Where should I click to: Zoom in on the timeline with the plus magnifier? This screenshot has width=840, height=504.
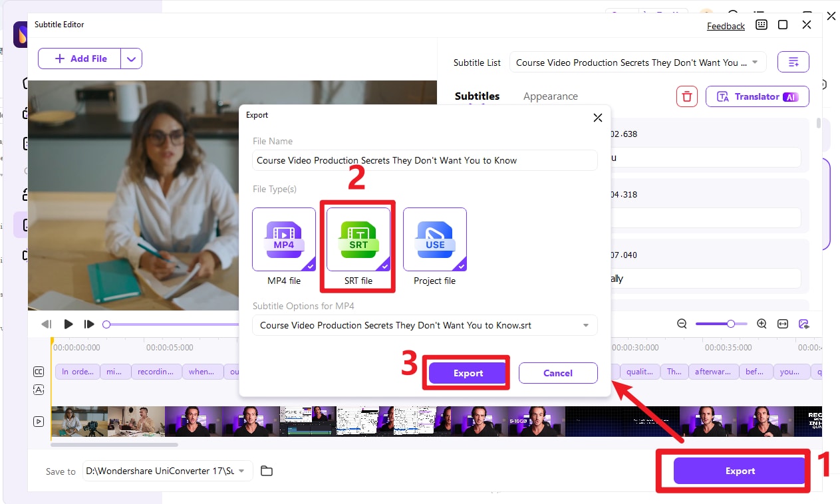coord(761,324)
